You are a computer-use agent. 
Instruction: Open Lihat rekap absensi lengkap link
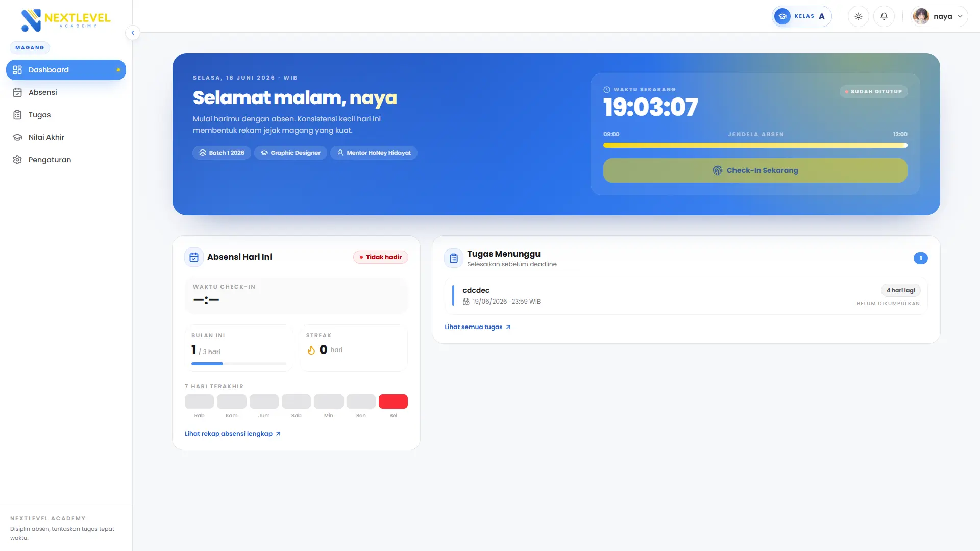point(233,434)
